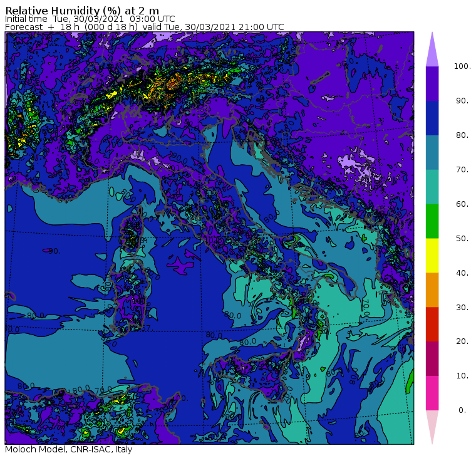
Task: Click the "50." colorbar value label
Action: 462,239
